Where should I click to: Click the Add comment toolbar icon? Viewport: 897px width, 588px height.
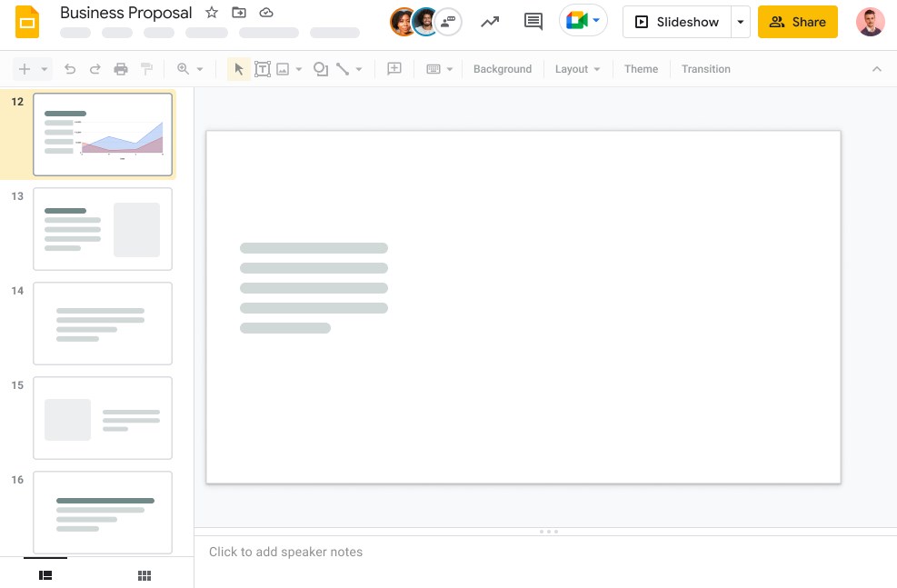(x=394, y=69)
